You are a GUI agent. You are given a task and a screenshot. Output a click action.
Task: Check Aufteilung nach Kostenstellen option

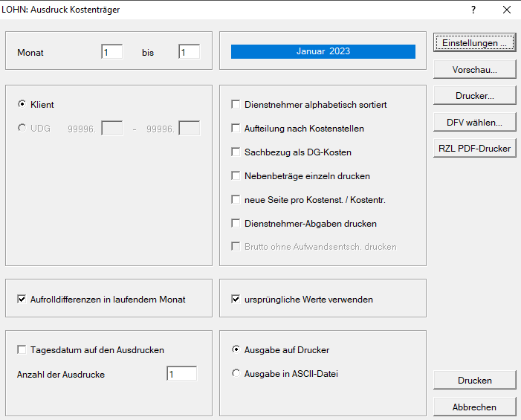click(236, 129)
